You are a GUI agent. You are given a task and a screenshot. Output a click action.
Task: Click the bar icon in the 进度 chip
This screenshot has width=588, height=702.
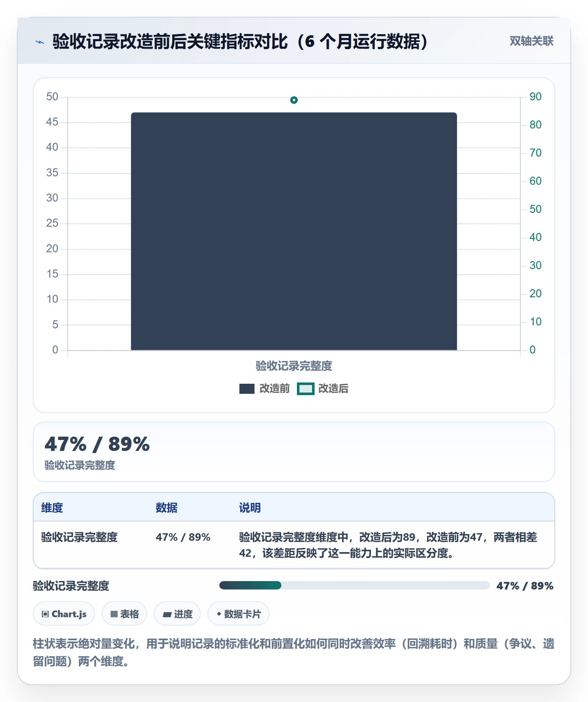point(167,615)
